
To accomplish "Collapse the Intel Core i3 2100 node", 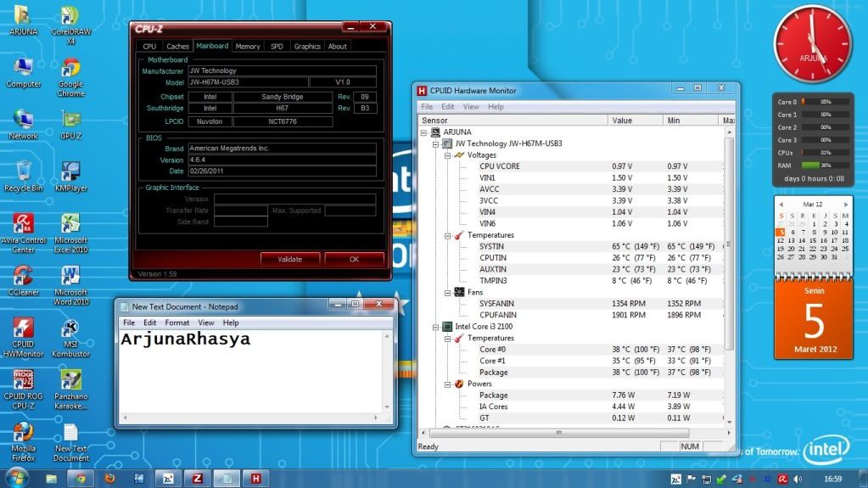I will pyautogui.click(x=435, y=327).
